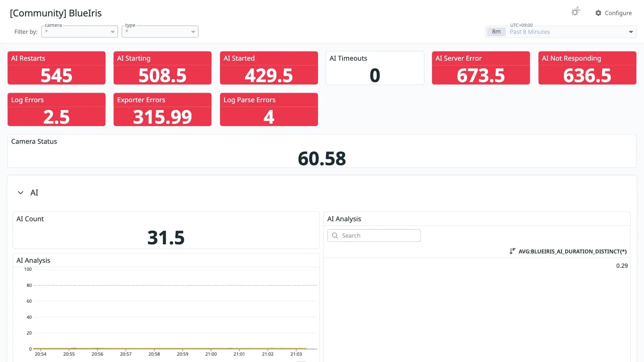Screen dimensions: 644x362
Task: Click the sort icon beside AVG:BLUEIRIS_AI_DURATION_DISTINCT
Action: 512,251
